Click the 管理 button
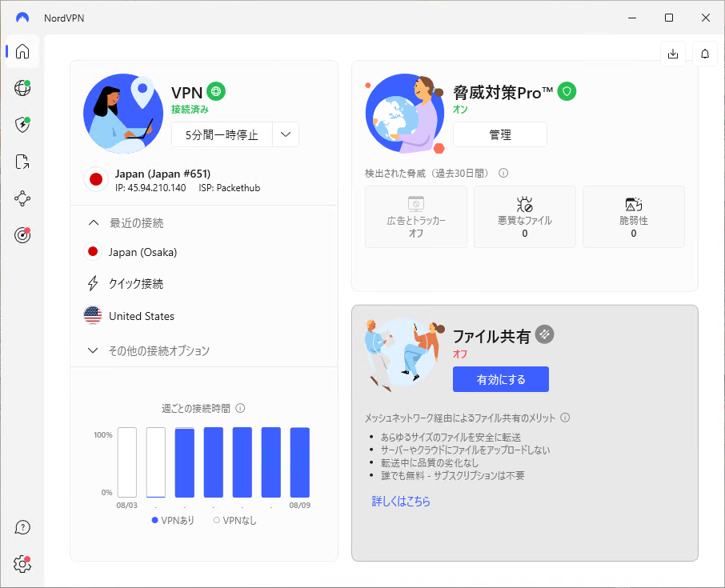The image size is (725, 588). tap(499, 135)
